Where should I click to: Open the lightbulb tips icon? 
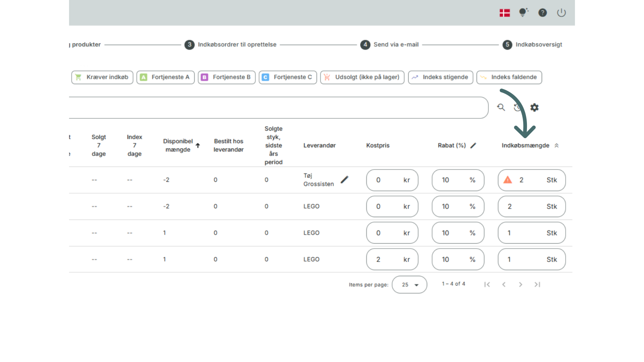[523, 12]
